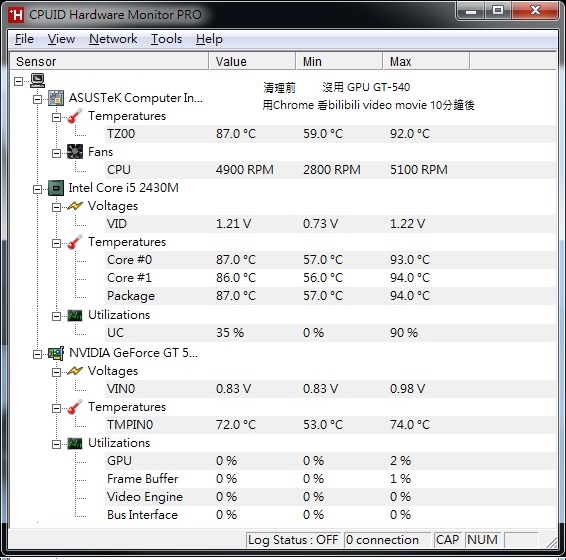
Task: Click the Max column header
Action: coord(426,61)
